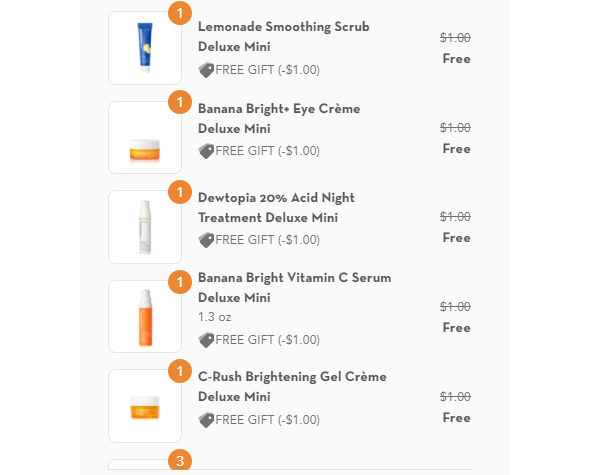The width and height of the screenshot is (590, 475).
Task: Open the Dewtopia Acid Night Treatment product image
Action: (x=145, y=227)
